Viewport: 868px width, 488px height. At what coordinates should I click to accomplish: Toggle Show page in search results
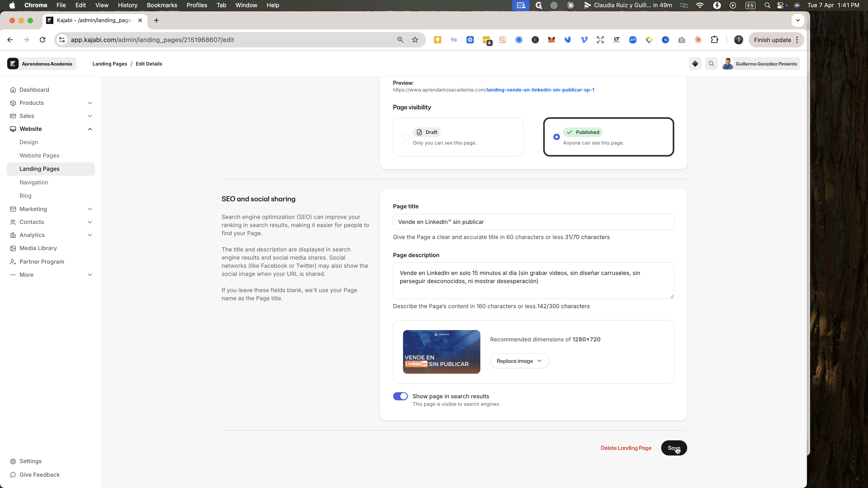[x=400, y=396]
